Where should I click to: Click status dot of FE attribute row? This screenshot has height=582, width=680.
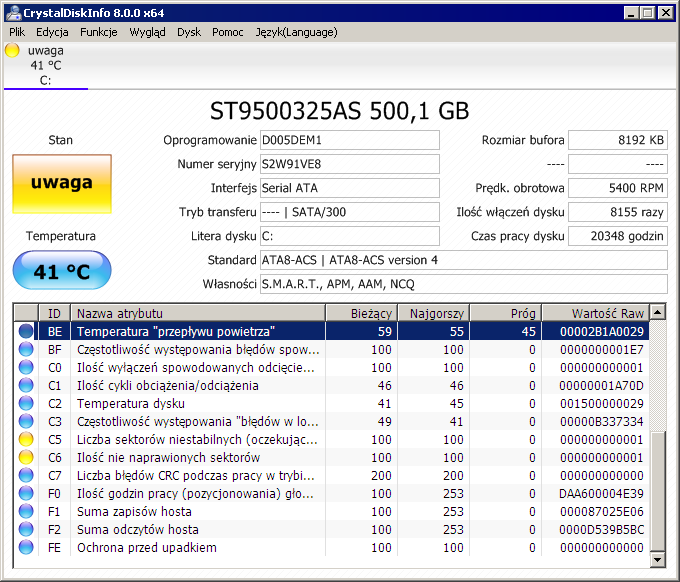click(26, 547)
